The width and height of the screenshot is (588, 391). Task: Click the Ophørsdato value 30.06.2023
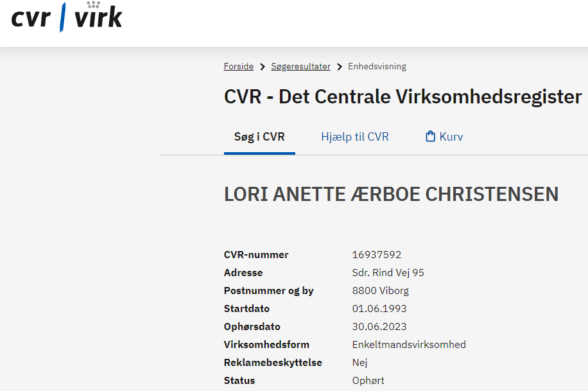379,327
